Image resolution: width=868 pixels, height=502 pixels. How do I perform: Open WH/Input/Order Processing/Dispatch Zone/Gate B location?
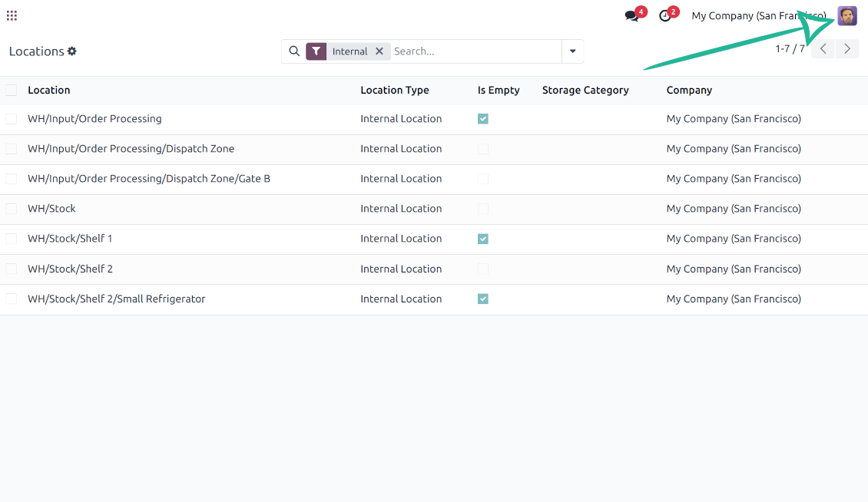click(149, 179)
